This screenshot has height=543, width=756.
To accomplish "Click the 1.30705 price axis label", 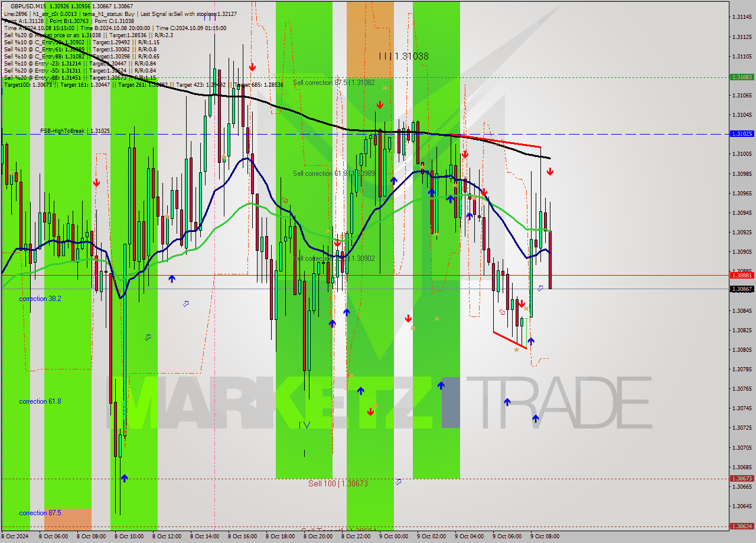I will coord(742,447).
